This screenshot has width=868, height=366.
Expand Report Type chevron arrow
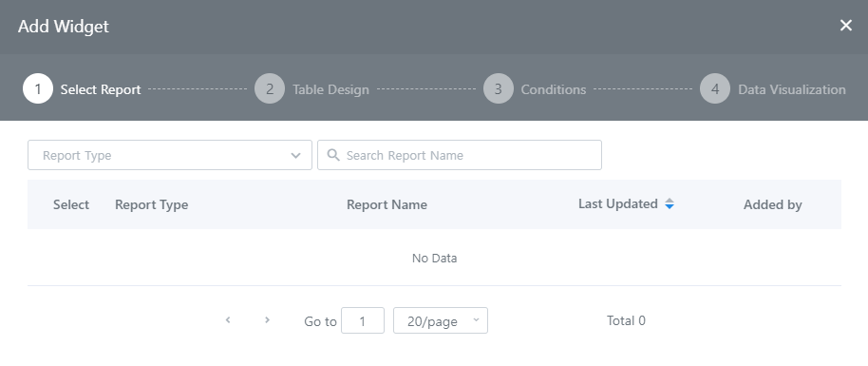[x=295, y=155]
